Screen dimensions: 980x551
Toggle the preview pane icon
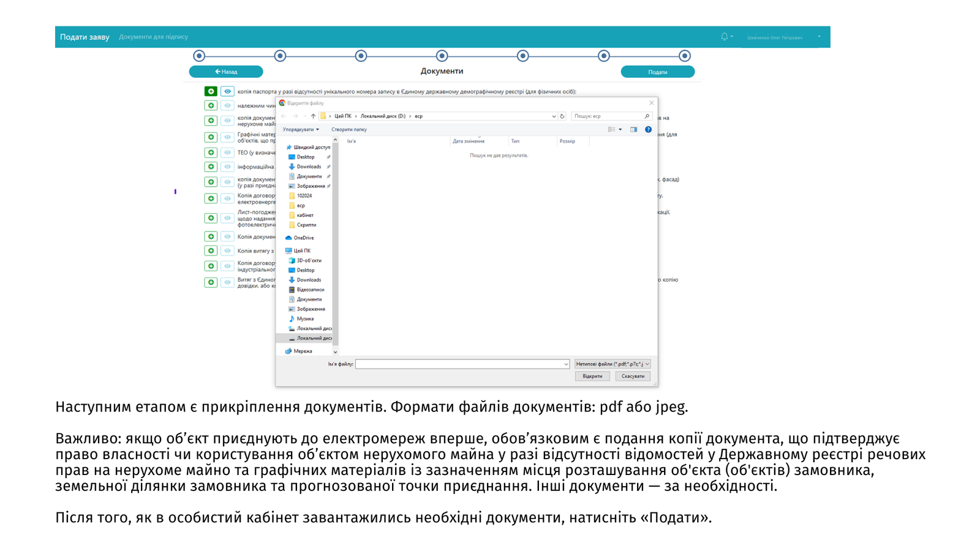[x=634, y=130]
